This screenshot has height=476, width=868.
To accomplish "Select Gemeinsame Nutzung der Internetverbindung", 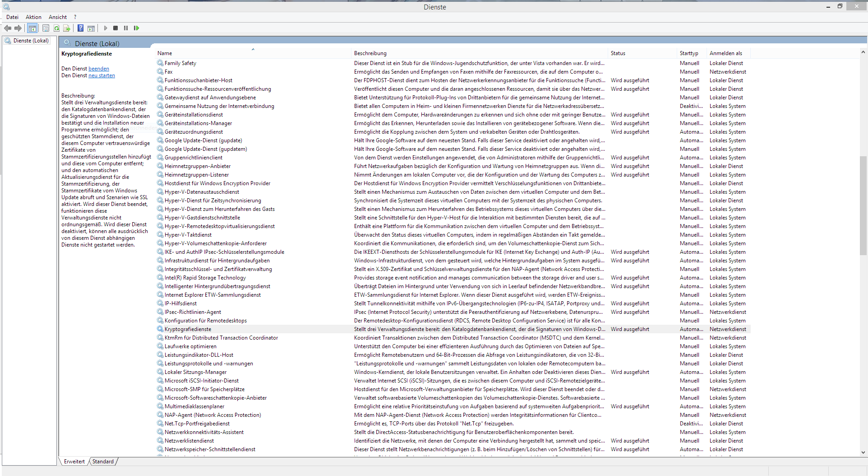I will [x=453, y=106].
